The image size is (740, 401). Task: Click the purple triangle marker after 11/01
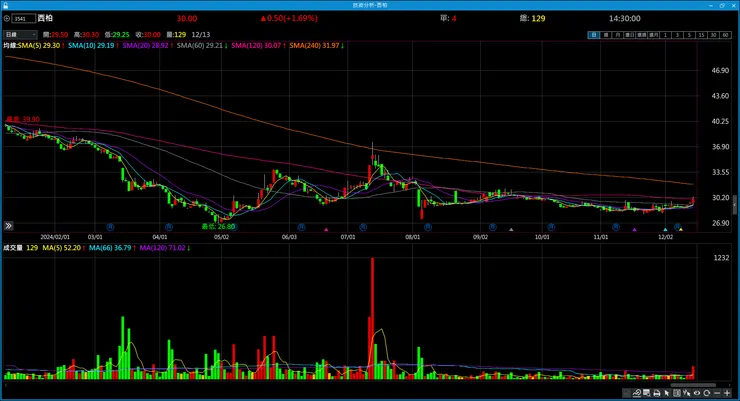[x=634, y=230]
